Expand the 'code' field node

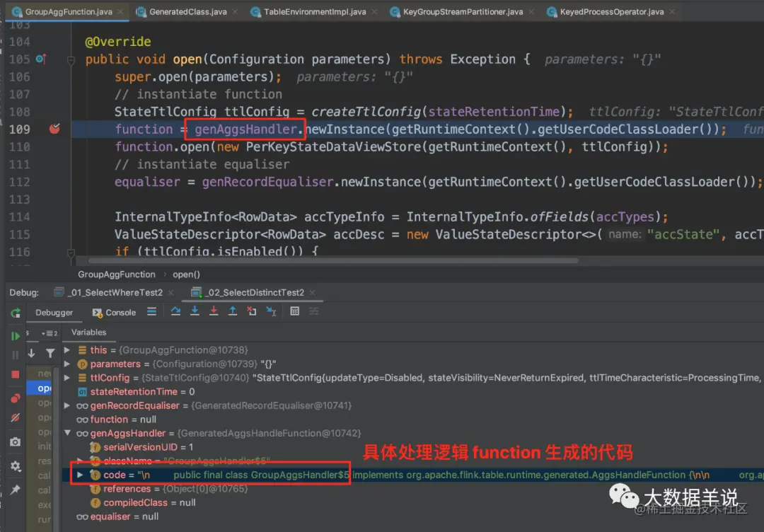click(80, 475)
